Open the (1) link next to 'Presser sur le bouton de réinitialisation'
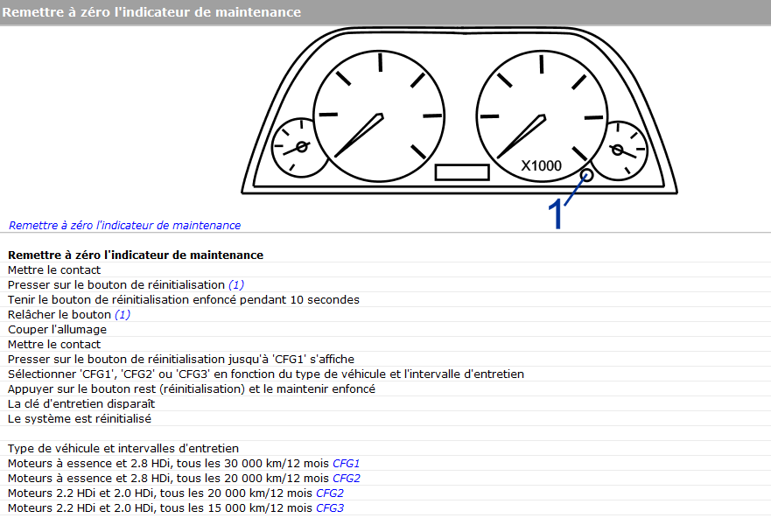Viewport: 771px width, 532px height. pos(235,284)
